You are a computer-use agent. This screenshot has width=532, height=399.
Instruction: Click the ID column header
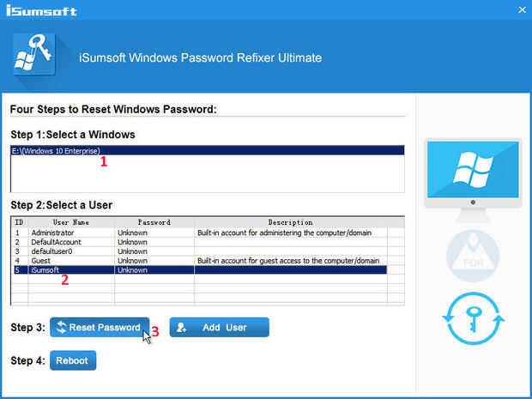(20, 222)
